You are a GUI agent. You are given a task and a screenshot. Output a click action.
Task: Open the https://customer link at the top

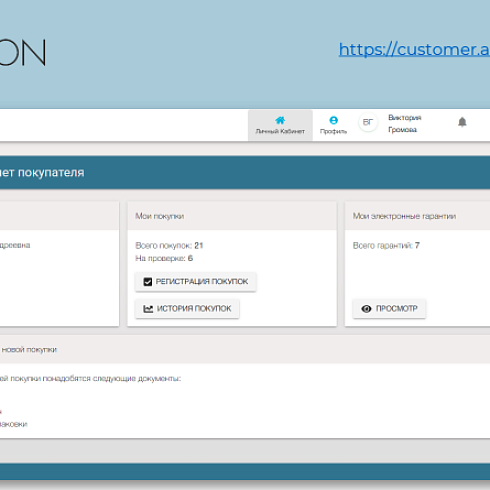[414, 50]
